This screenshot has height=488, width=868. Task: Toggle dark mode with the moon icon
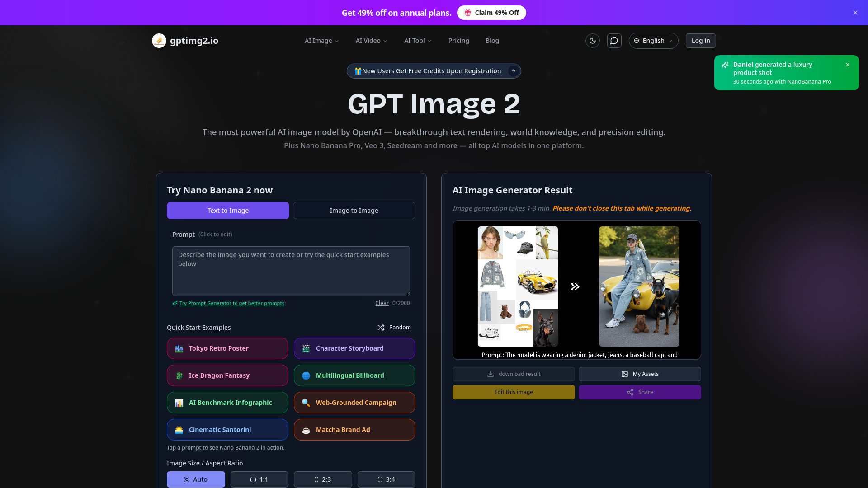(593, 41)
